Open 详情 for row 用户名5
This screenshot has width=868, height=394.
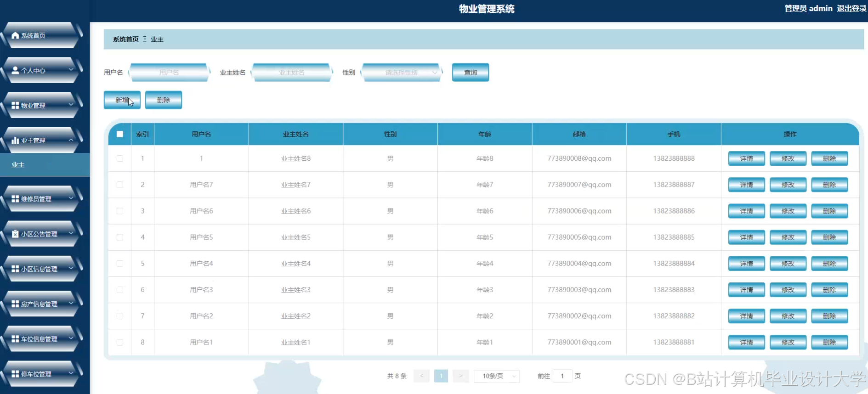point(747,237)
